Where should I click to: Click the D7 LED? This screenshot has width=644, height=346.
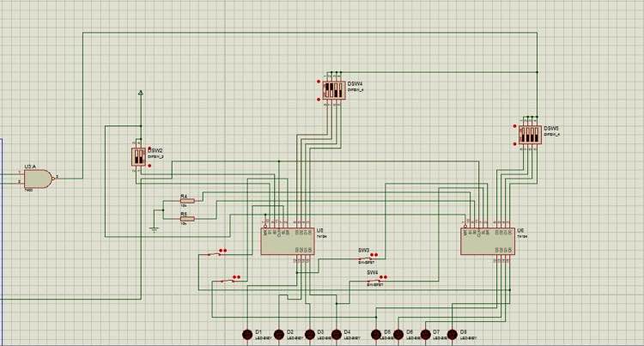coord(426,335)
